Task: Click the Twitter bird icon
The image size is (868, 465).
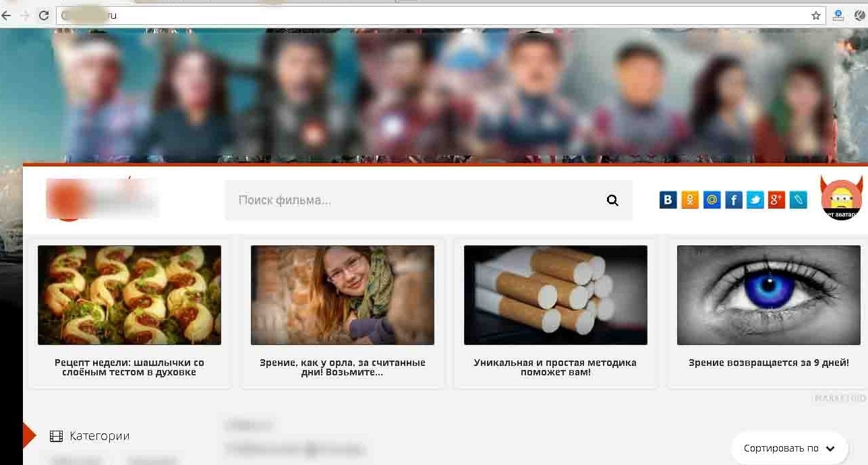Action: click(755, 200)
